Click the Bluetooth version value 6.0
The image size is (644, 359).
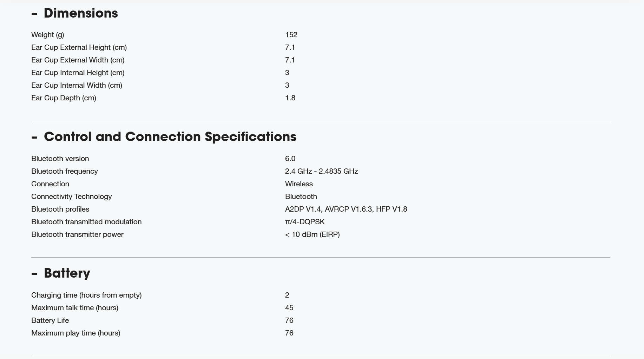(290, 159)
